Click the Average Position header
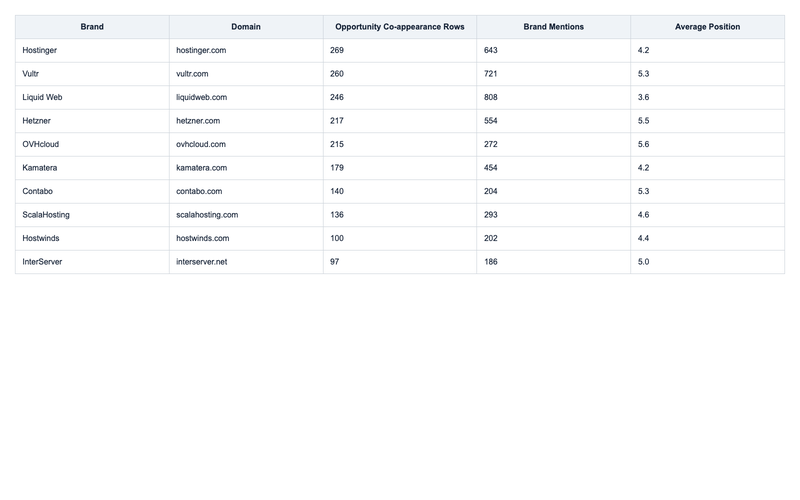 point(707,27)
